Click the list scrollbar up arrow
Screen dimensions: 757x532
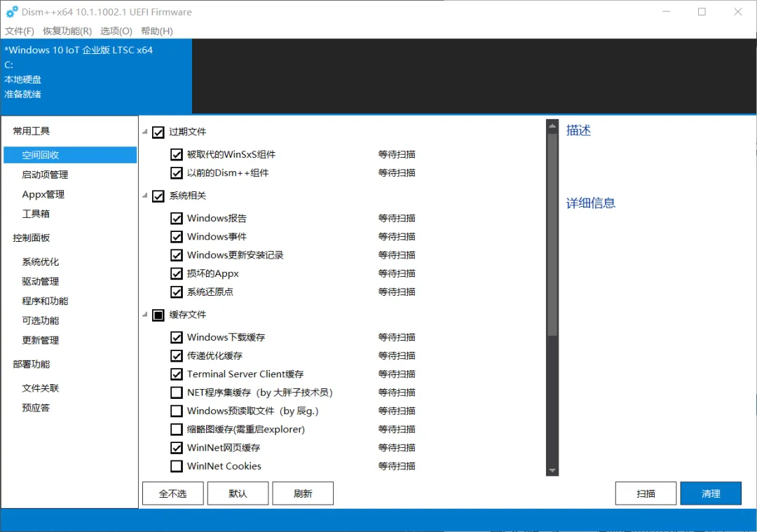552,125
